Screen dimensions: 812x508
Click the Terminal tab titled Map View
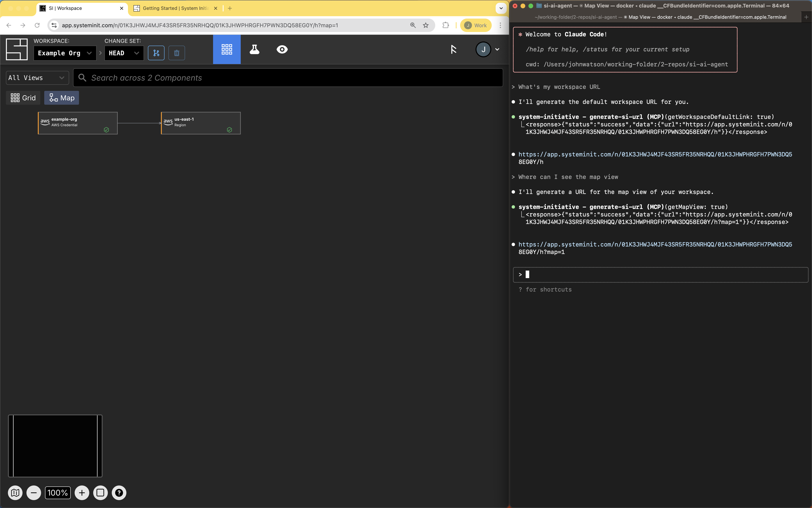pyautogui.click(x=660, y=17)
